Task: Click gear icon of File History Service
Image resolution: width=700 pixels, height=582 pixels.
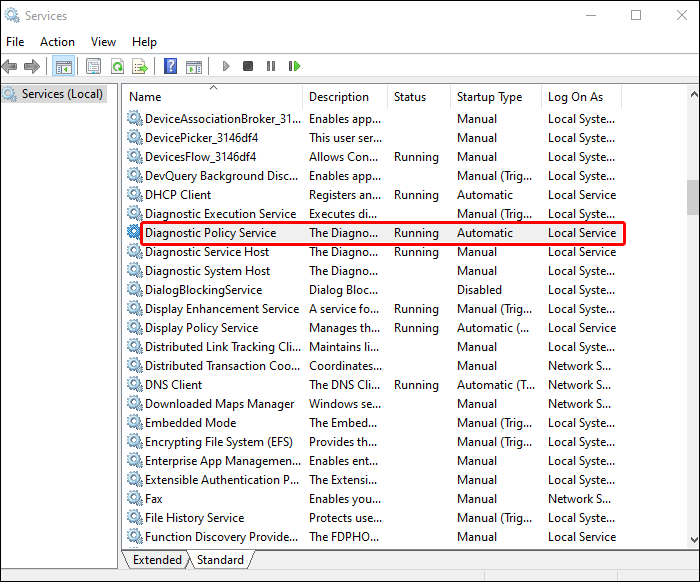Action: pos(134,517)
